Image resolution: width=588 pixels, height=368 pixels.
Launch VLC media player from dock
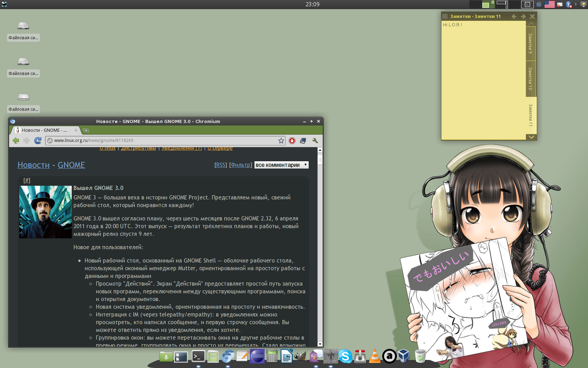pos(375,356)
